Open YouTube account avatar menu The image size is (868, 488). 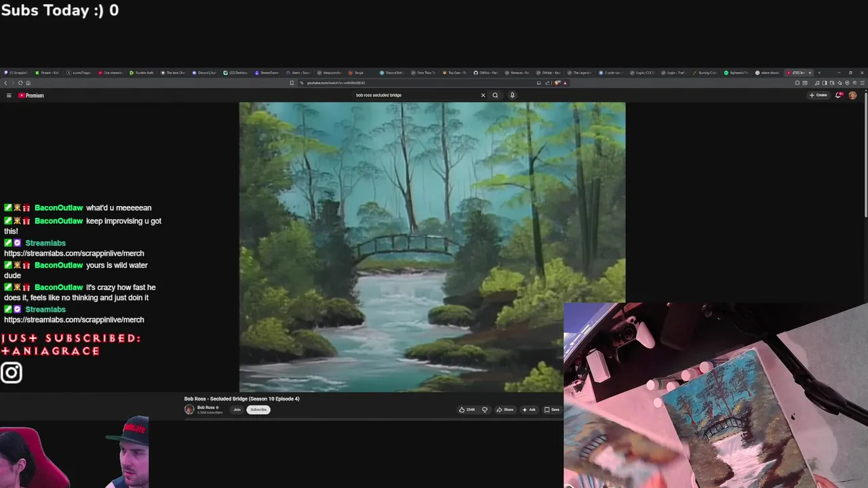tap(852, 95)
